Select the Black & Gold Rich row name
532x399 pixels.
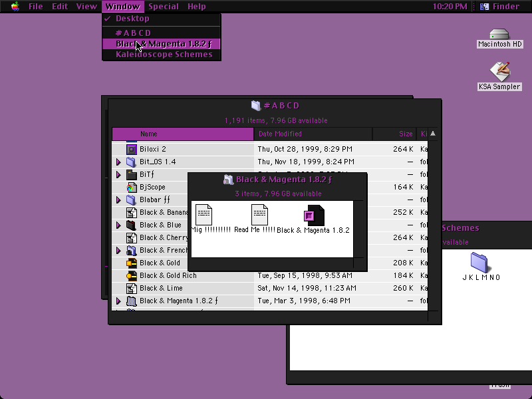click(x=168, y=275)
